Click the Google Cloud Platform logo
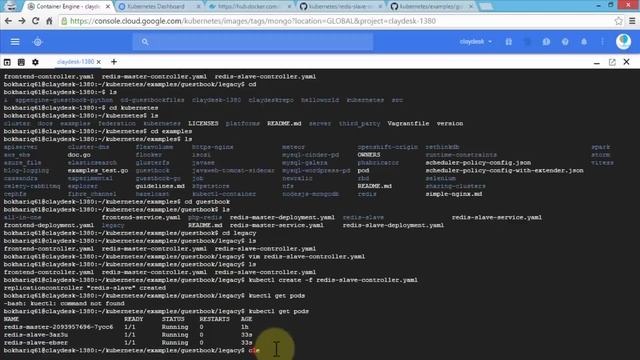The height and width of the screenshot is (360, 640). (38, 42)
